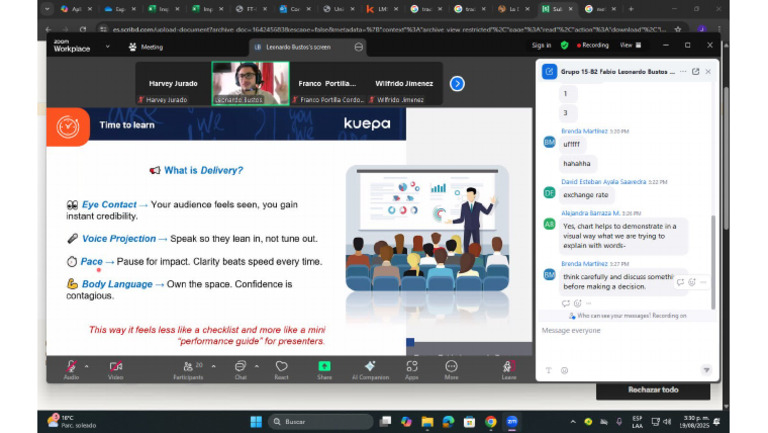
Task: Open the React heart menu
Action: (282, 370)
